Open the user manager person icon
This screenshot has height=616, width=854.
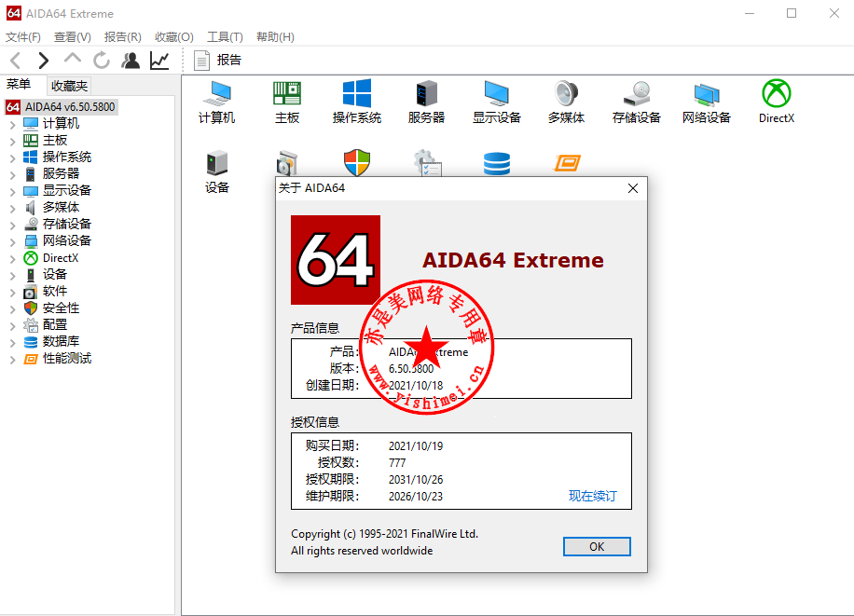click(131, 61)
